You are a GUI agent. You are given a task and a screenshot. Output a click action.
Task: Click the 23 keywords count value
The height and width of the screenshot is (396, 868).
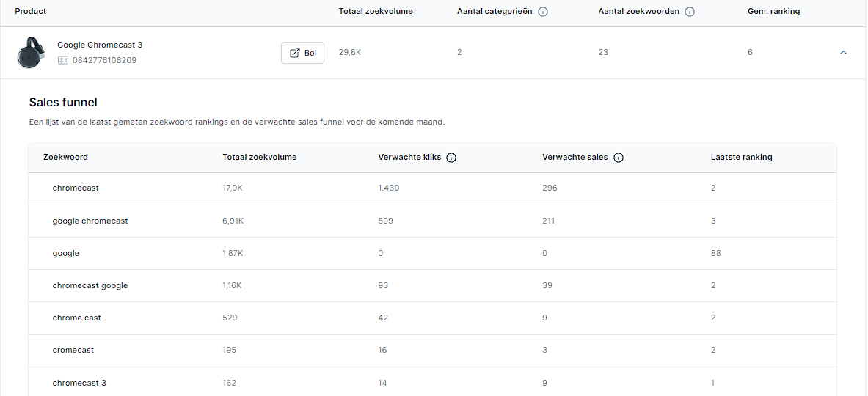(603, 53)
